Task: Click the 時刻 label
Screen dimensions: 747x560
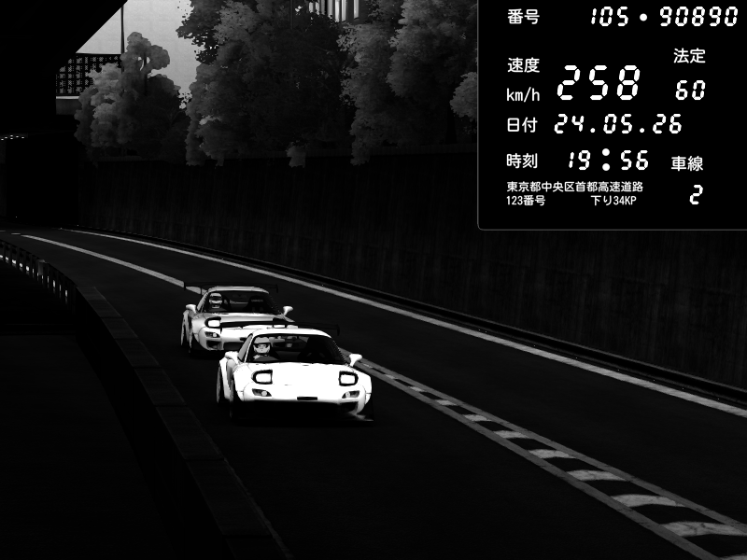Action: tap(522, 161)
